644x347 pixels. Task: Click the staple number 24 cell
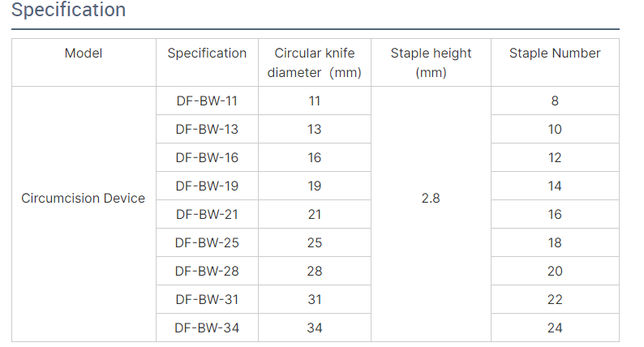pos(555,328)
